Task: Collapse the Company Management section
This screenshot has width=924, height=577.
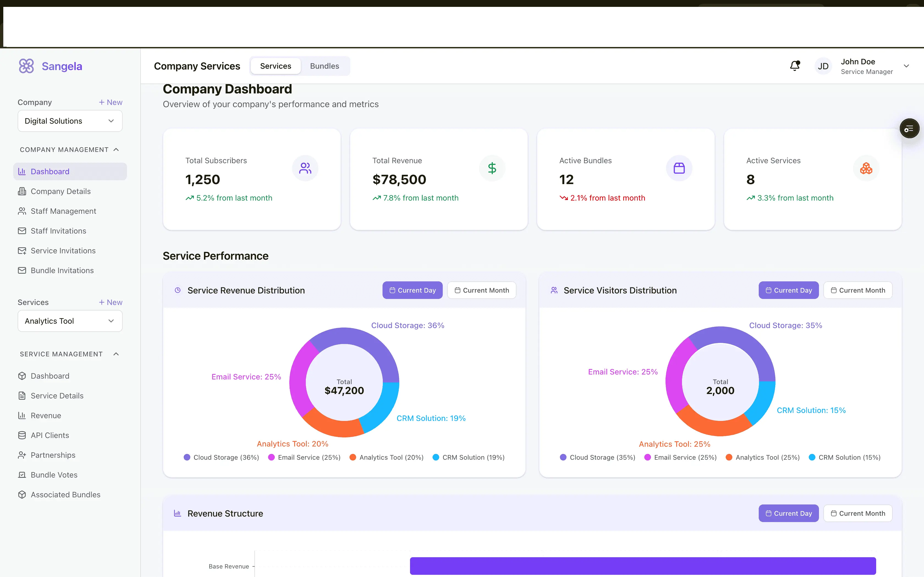Action: pos(116,149)
